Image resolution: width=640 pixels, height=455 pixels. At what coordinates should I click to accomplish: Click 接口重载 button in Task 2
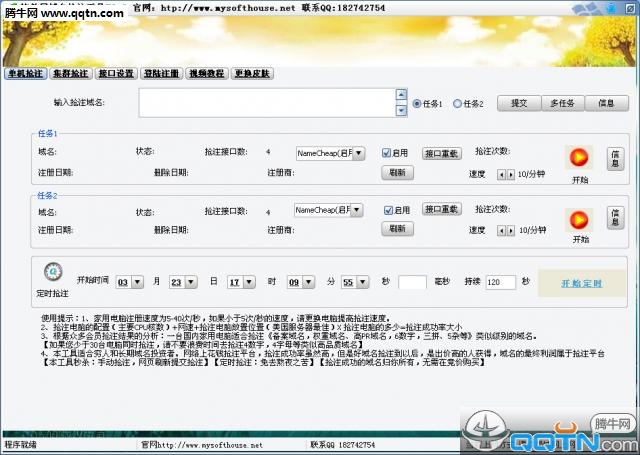(x=442, y=209)
